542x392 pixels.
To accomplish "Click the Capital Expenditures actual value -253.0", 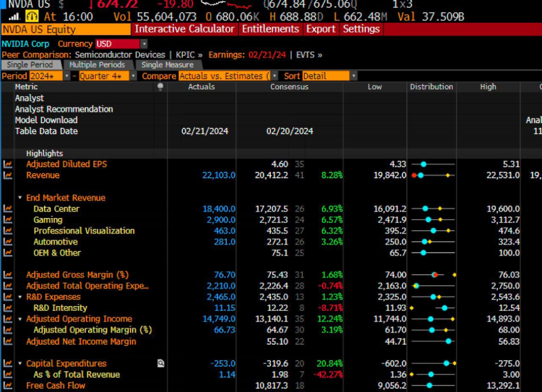I will 223,364.
